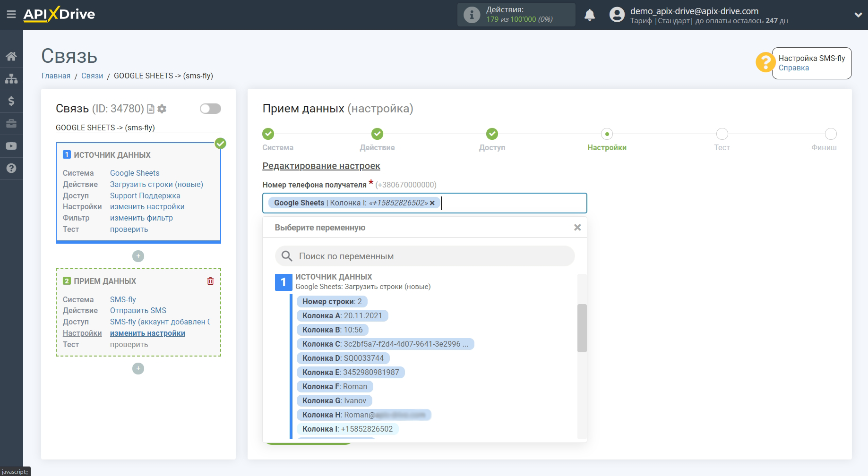Open connection settings gear icon
The width and height of the screenshot is (868, 476).
[x=162, y=109]
